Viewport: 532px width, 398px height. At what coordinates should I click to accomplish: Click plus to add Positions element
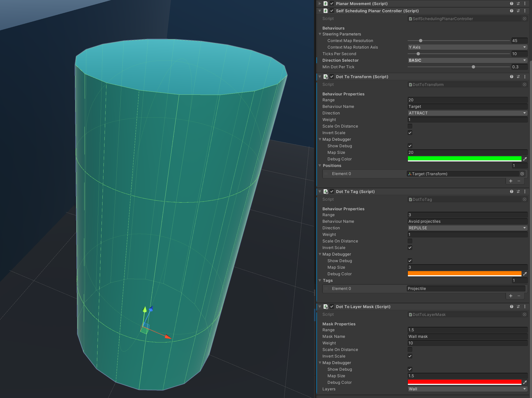click(511, 181)
